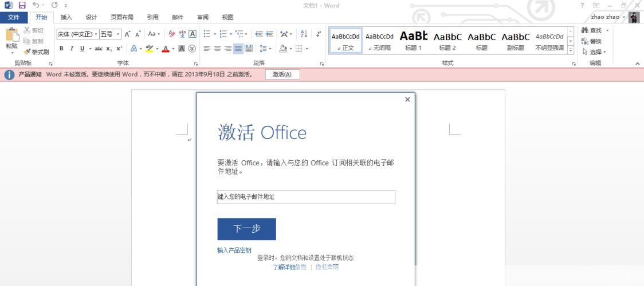Undo the last action

click(x=36, y=5)
